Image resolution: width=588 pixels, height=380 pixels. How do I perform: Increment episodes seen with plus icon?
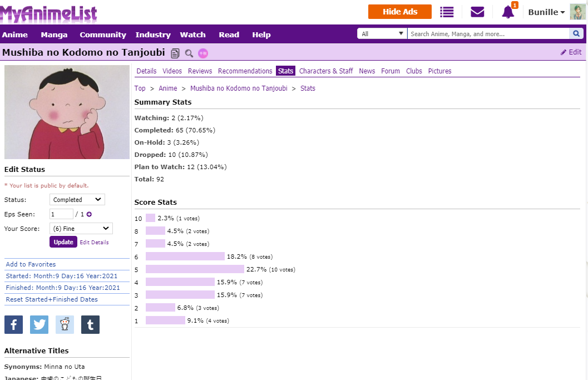[x=89, y=214]
